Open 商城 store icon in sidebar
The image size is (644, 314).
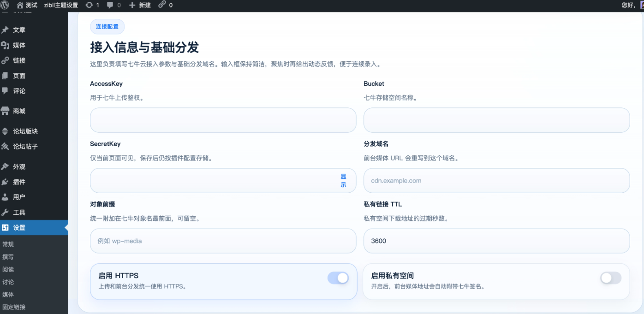click(x=6, y=111)
